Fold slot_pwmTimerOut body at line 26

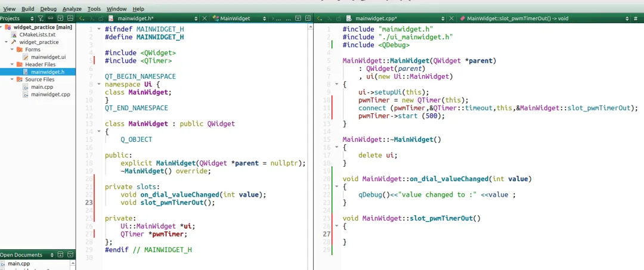coord(337,226)
